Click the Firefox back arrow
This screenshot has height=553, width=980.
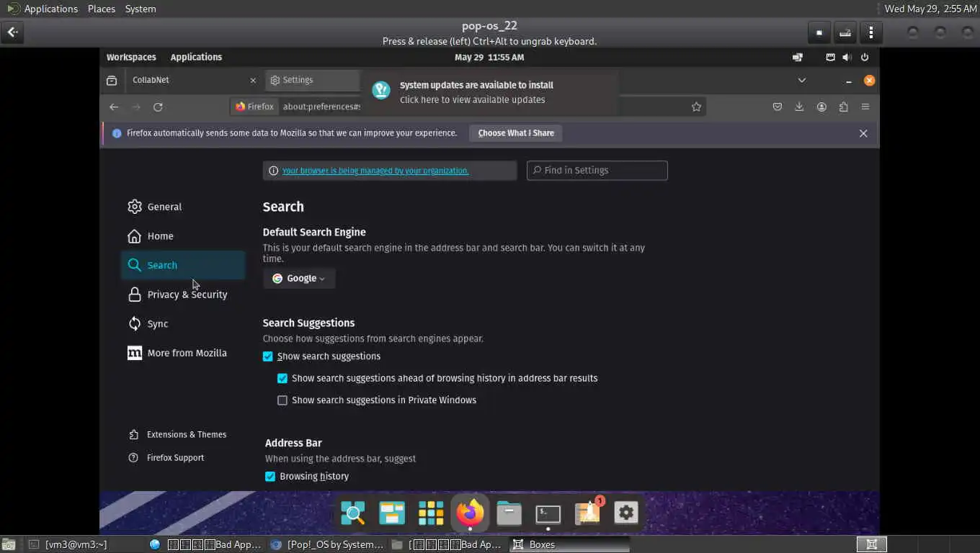pos(114,107)
